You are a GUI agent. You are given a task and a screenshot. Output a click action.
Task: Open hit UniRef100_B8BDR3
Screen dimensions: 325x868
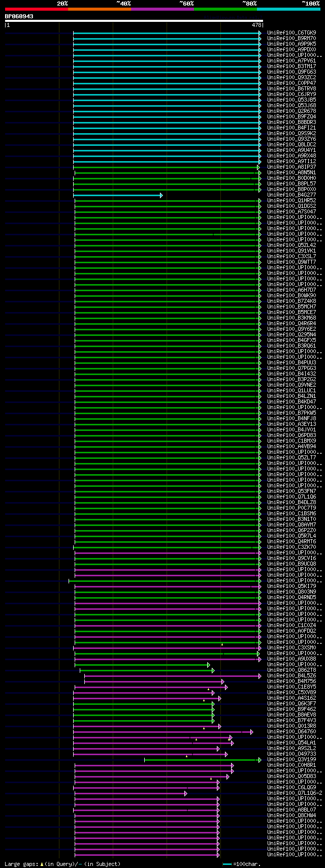(x=291, y=122)
